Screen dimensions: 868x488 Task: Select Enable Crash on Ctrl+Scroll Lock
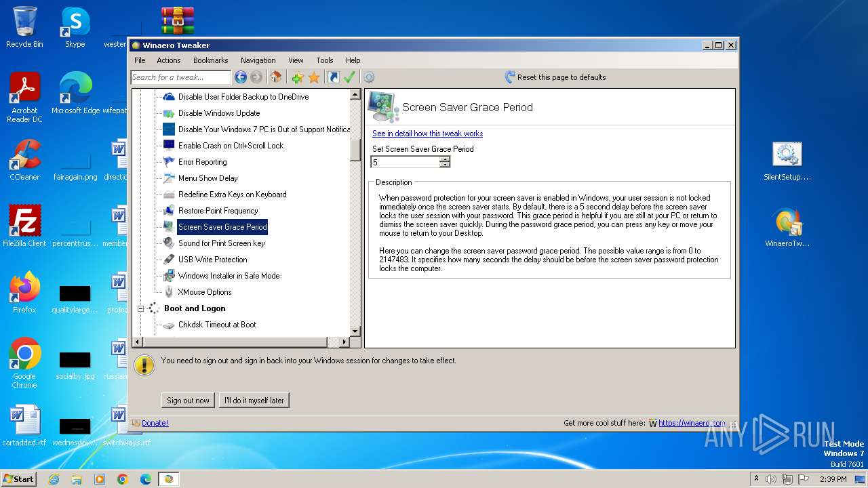pyautogui.click(x=231, y=146)
